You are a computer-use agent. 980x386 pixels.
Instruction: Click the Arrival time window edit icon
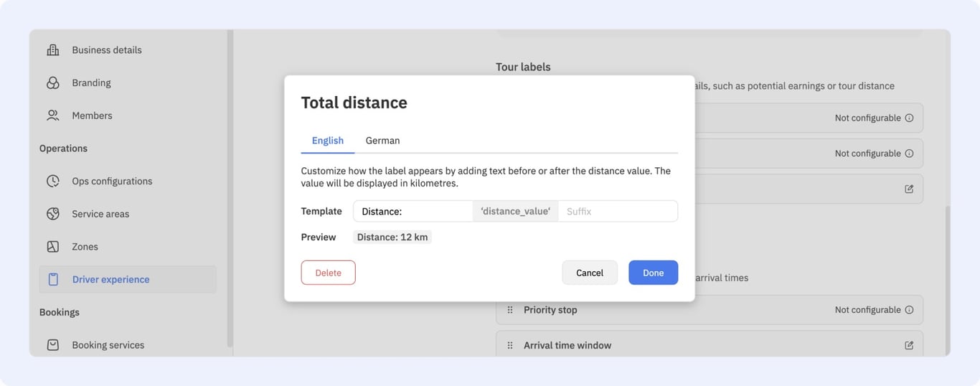click(909, 345)
